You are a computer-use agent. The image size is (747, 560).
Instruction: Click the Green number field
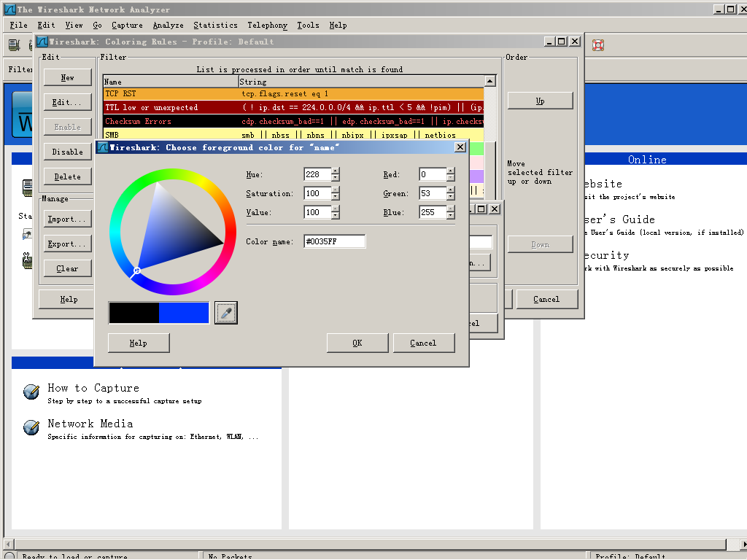[433, 193]
